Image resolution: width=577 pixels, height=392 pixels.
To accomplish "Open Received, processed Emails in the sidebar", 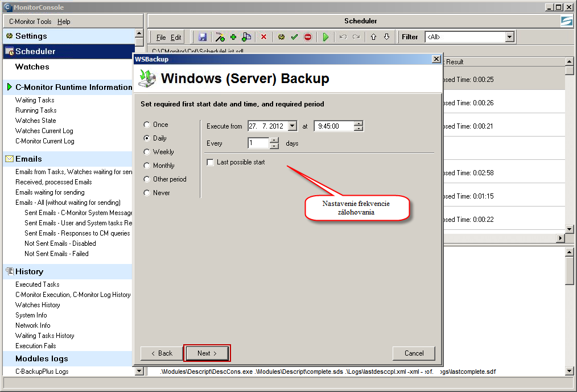I will (x=53, y=182).
